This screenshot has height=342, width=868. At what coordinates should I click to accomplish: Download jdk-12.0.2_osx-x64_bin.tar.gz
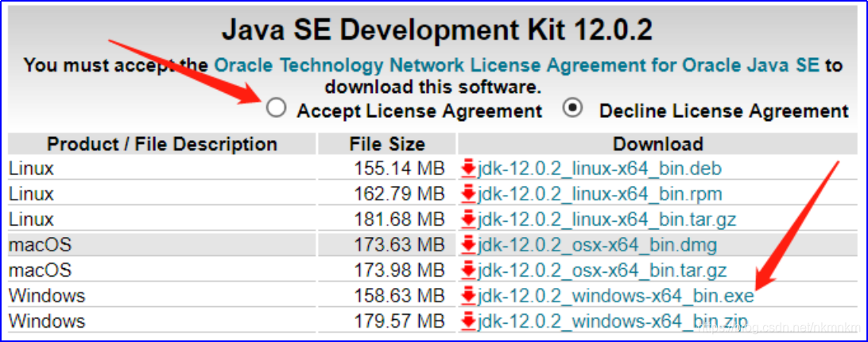coord(603,270)
